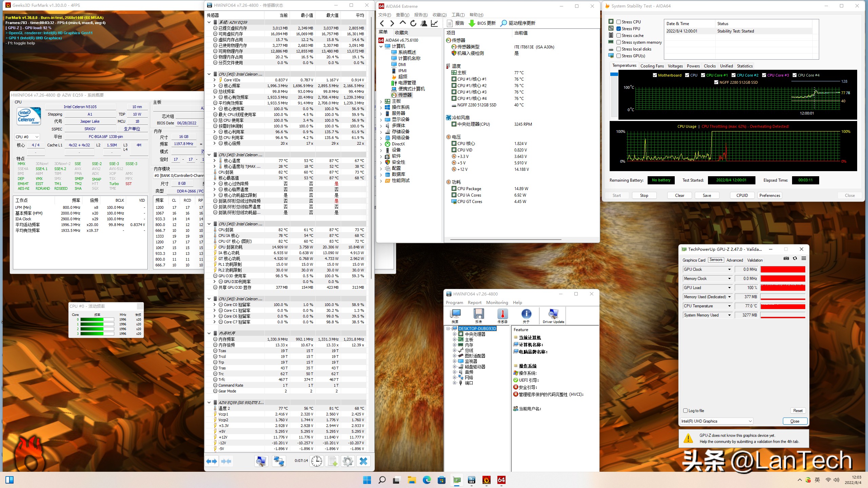868x488 pixels.
Task: Tick GPU-Z Log to file checkbox
Action: (x=685, y=410)
